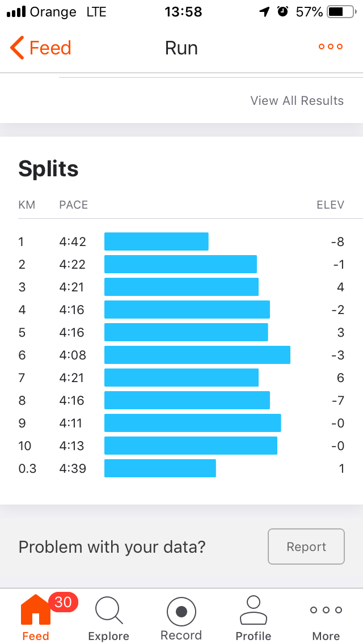This screenshot has width=363, height=644.
Task: Tap the PACE column header
Action: [x=73, y=205]
